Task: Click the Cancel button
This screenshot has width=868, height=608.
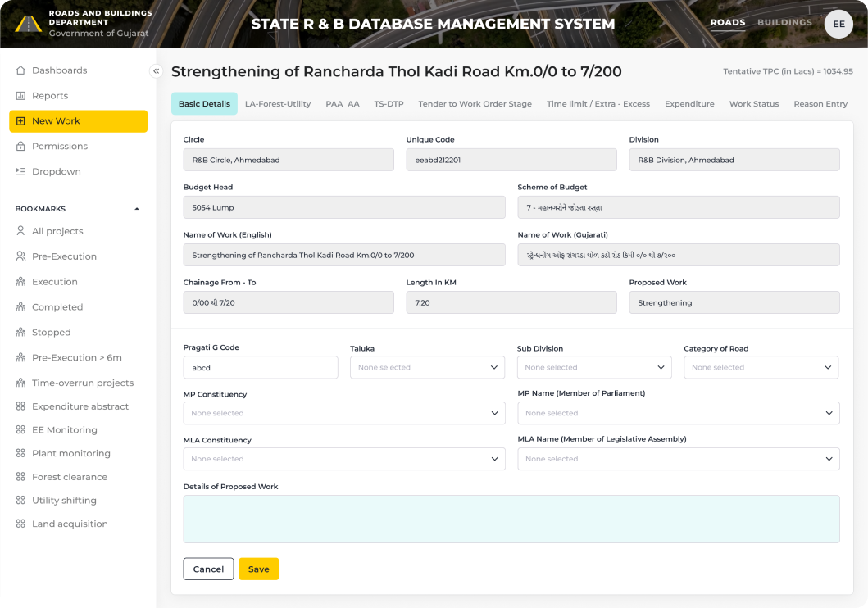Action: 209,569
